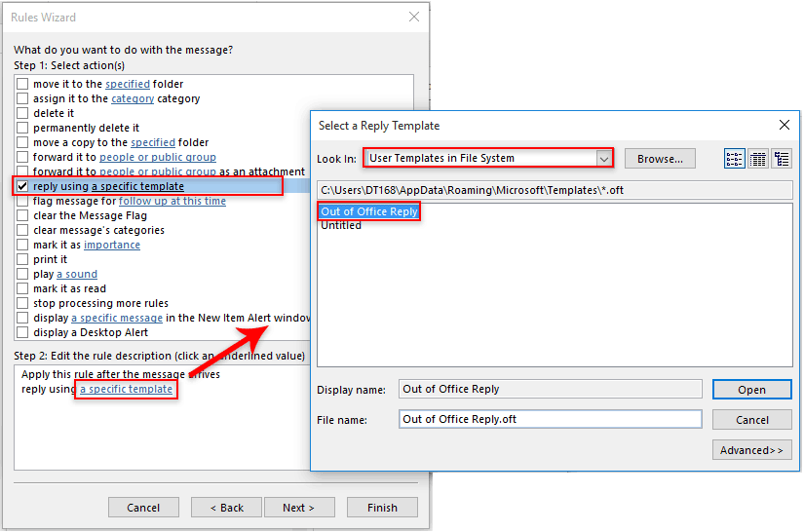
Task: Switch to the details view icon
Action: click(x=758, y=159)
